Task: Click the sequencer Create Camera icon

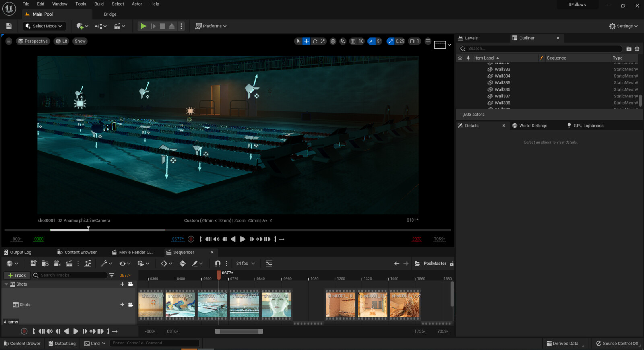Action: click(x=57, y=264)
